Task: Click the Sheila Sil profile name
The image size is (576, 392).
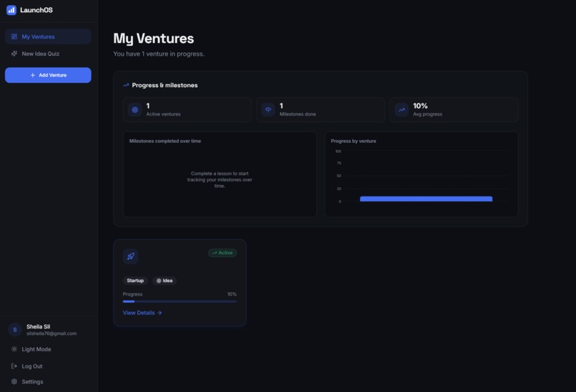Action: [38, 327]
